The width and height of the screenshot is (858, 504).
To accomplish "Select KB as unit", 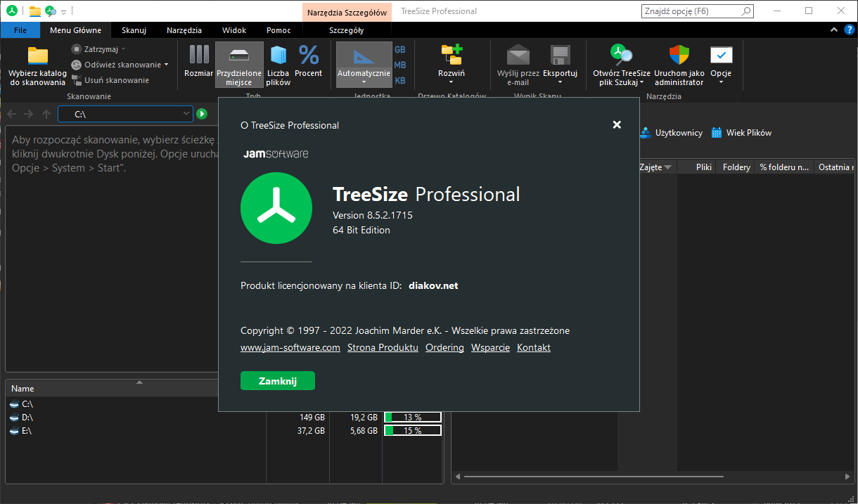I will pyautogui.click(x=400, y=80).
